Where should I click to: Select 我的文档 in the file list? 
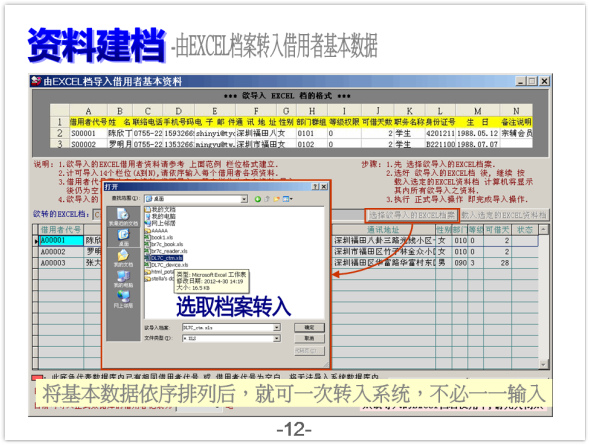(x=160, y=210)
